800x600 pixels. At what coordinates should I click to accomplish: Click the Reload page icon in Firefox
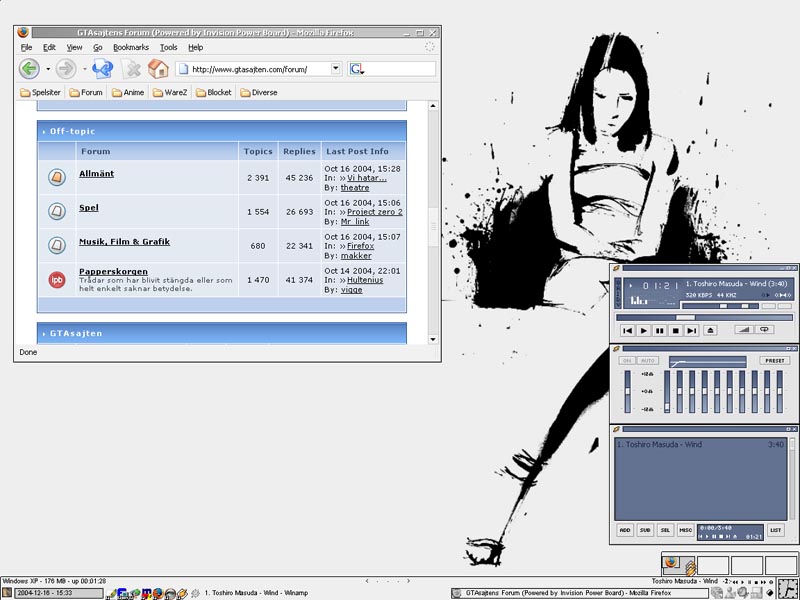coord(103,69)
